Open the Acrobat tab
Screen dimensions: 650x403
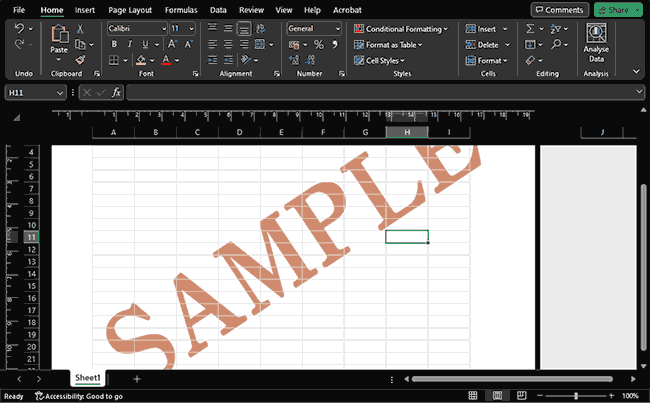[347, 10]
